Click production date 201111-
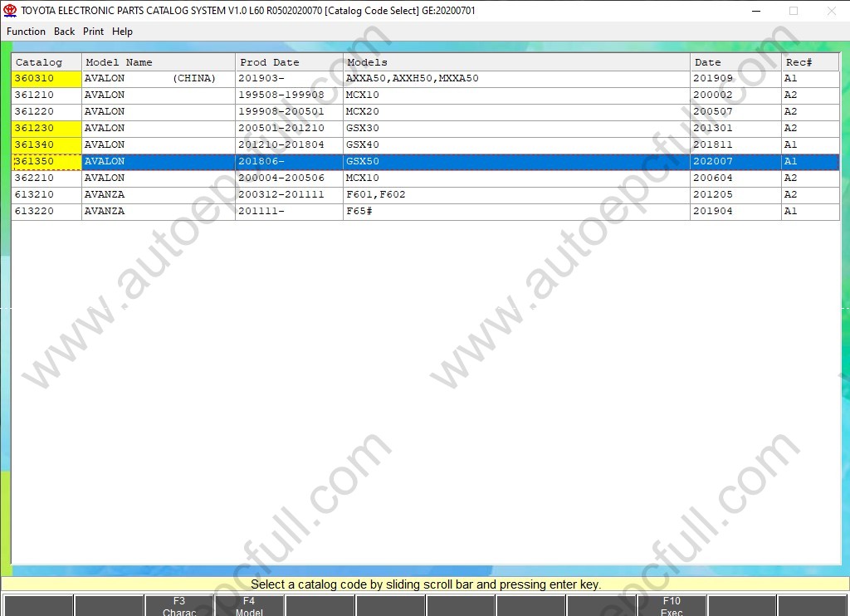Image resolution: width=850 pixels, height=616 pixels. click(x=290, y=212)
